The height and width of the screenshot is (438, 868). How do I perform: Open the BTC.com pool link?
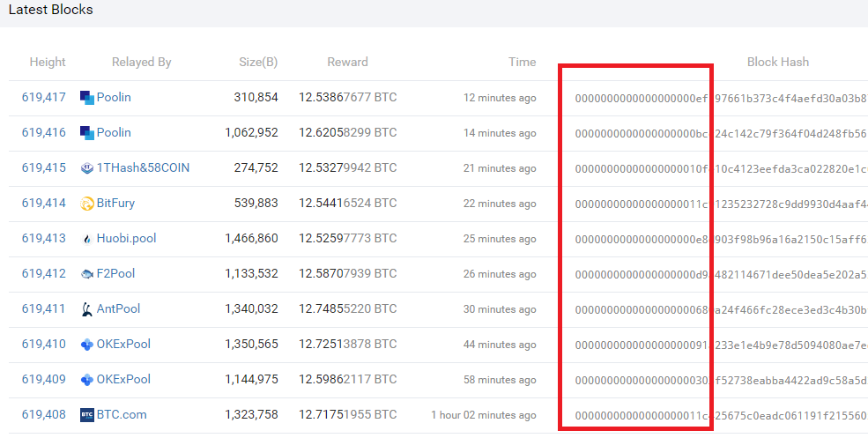point(122,414)
